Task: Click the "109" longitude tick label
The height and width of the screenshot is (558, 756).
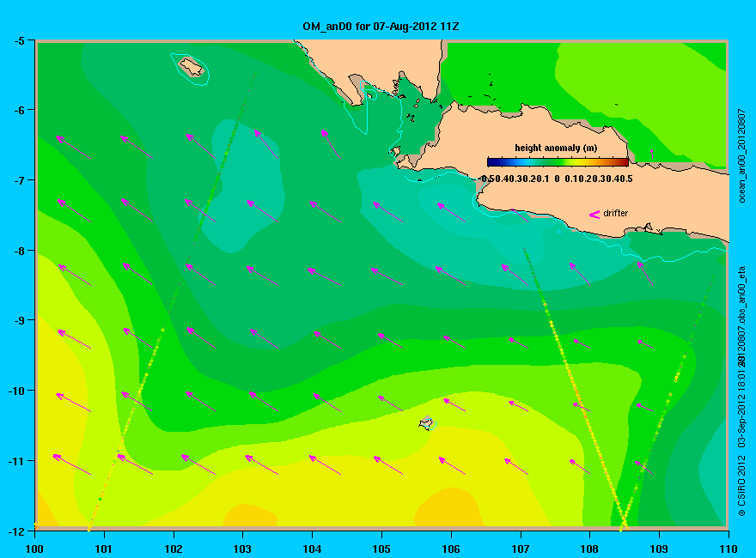Action: click(x=659, y=549)
